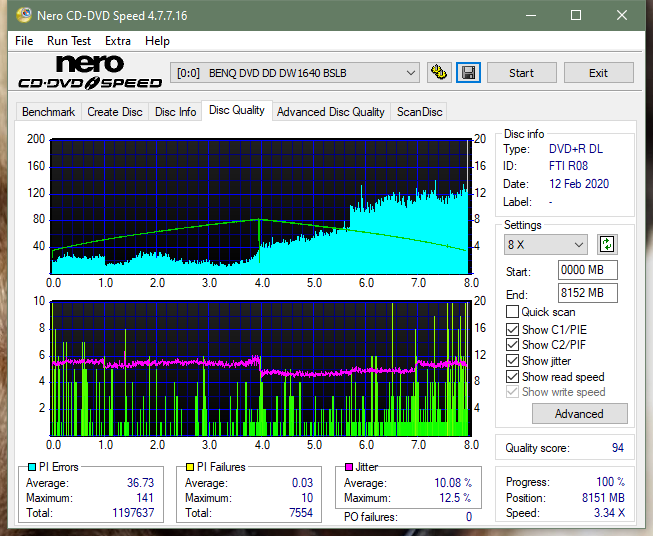Click the PI Failures total 7554
This screenshot has height=536, width=653.
click(301, 513)
